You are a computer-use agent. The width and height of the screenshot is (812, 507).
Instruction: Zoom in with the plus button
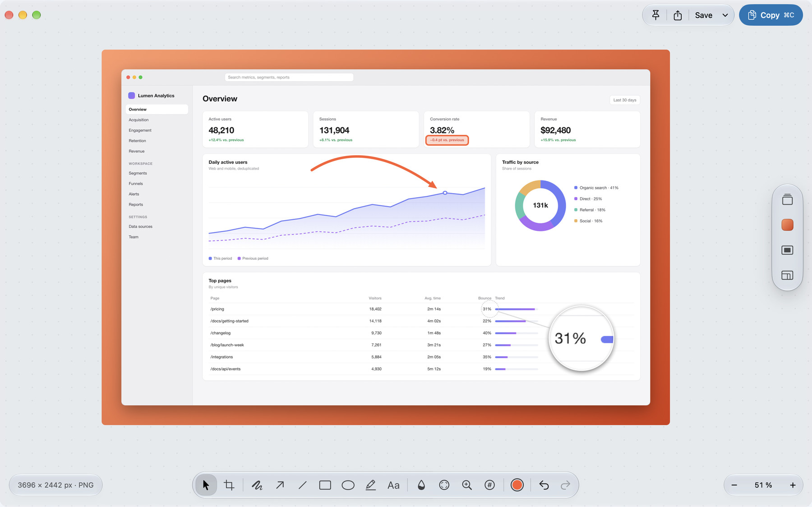(x=793, y=485)
